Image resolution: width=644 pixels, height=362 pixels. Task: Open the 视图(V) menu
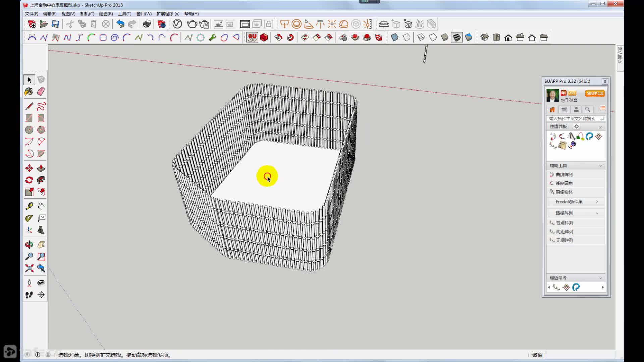pos(68,14)
